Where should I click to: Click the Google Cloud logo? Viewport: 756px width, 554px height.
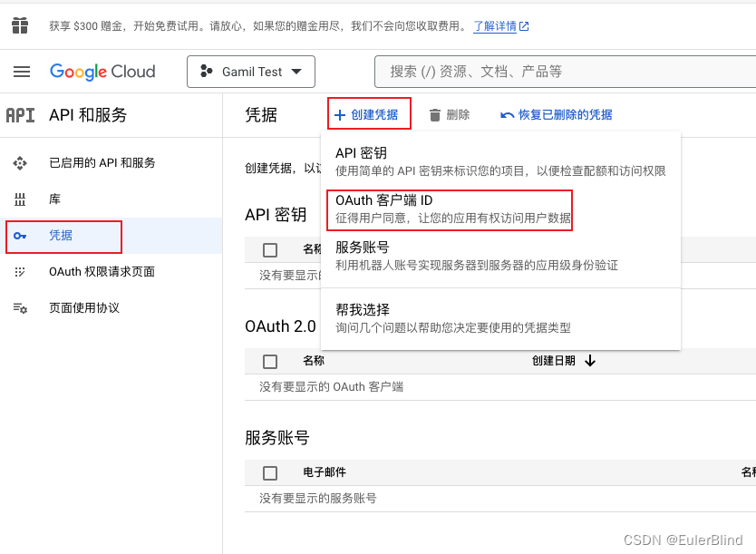pos(102,72)
